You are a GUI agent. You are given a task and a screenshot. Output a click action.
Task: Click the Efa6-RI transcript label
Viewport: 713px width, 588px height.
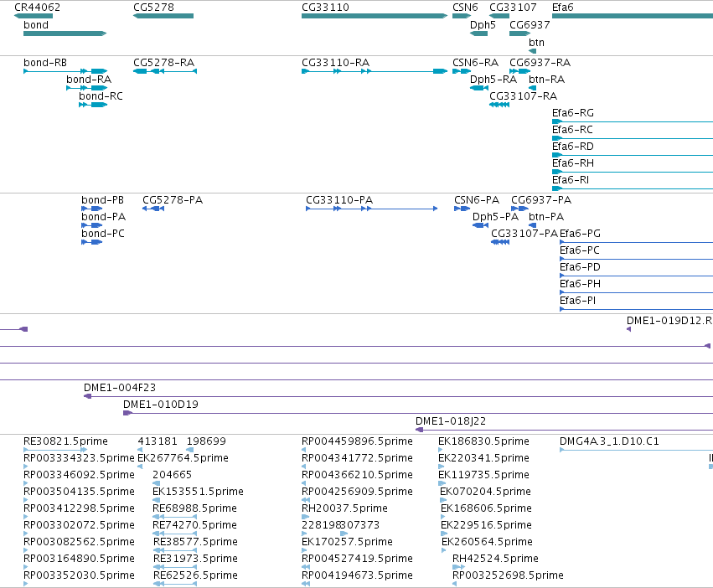point(571,180)
